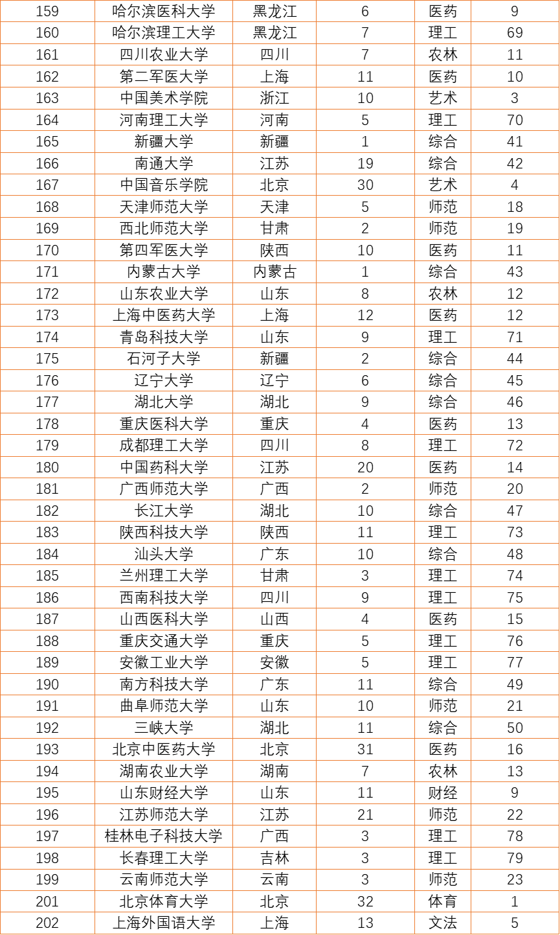
Task: Click the cell 北京中医药大学
Action: click(x=164, y=749)
